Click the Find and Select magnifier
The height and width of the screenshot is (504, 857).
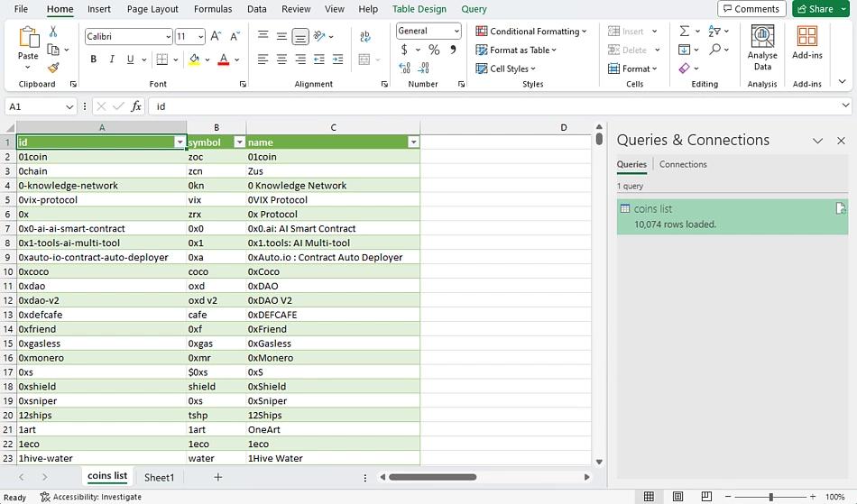[714, 50]
